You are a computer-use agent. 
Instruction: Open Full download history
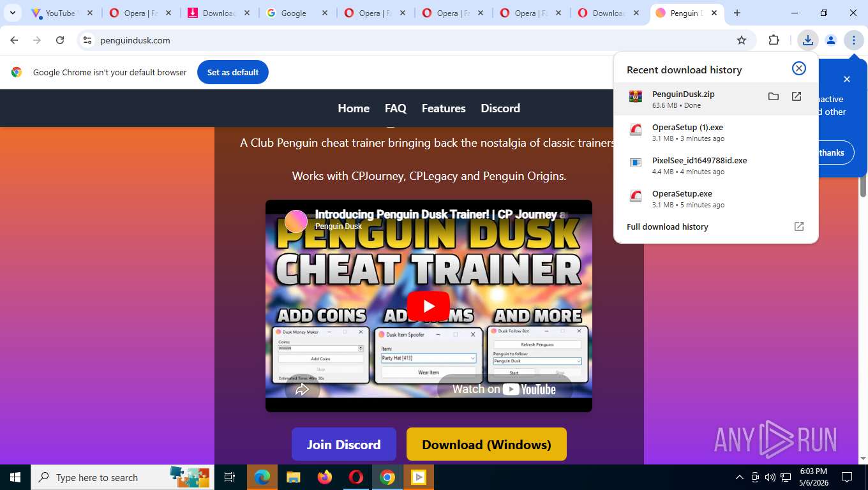668,226
